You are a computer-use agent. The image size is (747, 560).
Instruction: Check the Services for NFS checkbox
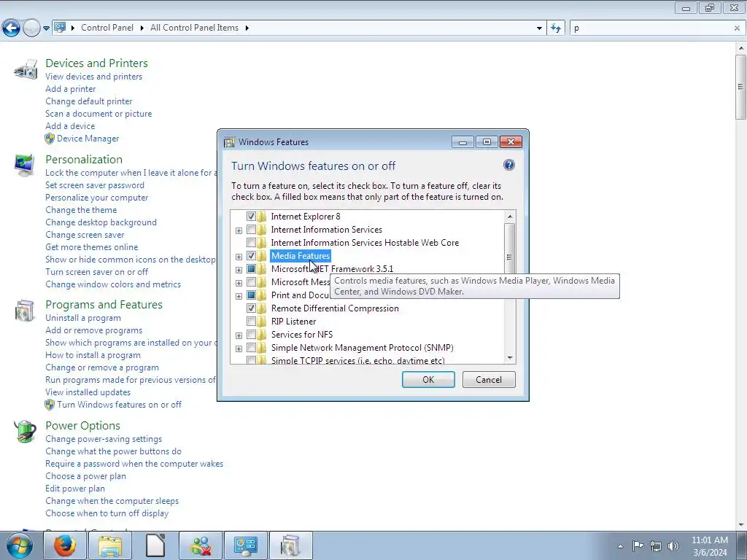click(251, 334)
